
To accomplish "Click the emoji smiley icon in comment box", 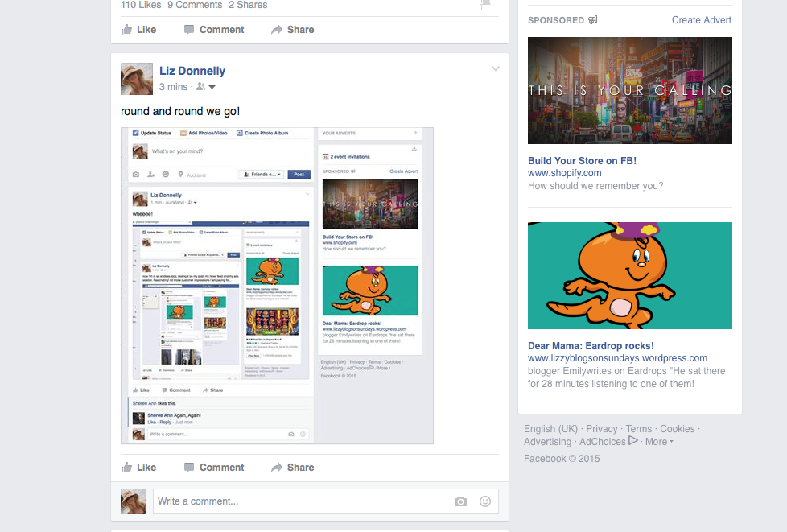I will pyautogui.click(x=485, y=501).
